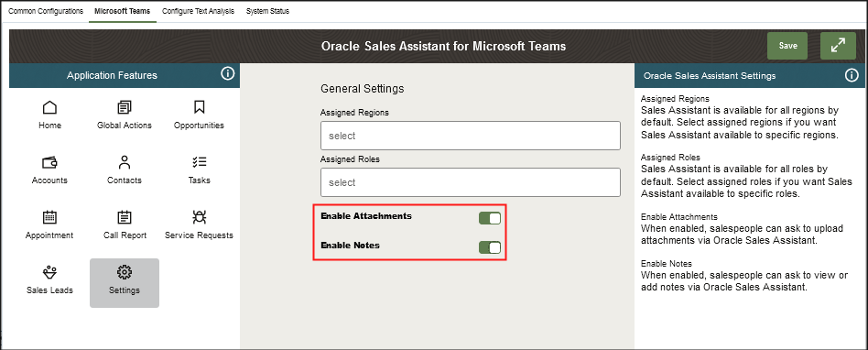Image resolution: width=868 pixels, height=350 pixels.
Task: Open the Configure Text Analysis tab
Action: tap(198, 11)
